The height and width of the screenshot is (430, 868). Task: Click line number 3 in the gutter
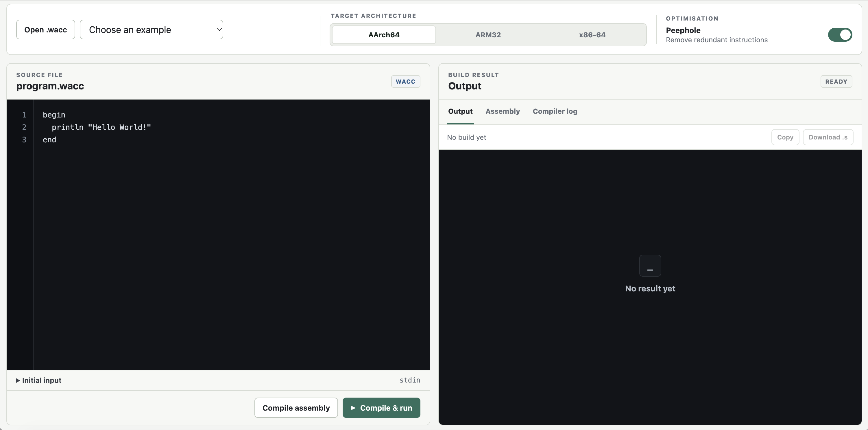coord(24,140)
